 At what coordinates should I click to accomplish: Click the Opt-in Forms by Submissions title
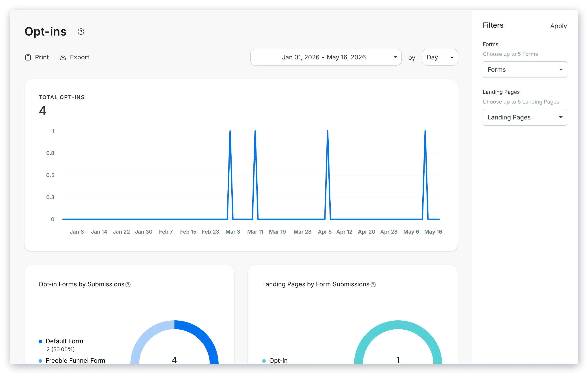pos(81,284)
